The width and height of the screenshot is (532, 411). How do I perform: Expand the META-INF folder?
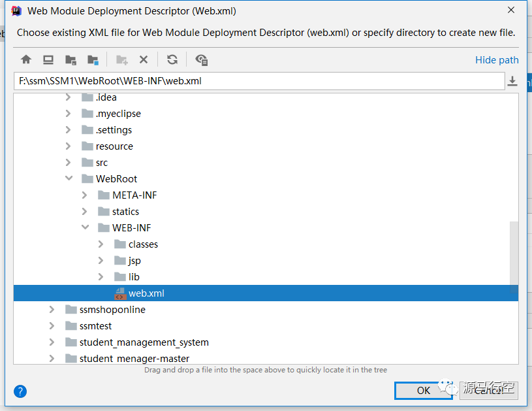85,195
